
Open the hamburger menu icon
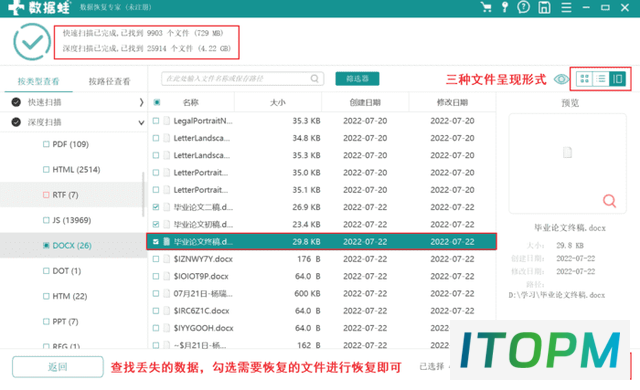click(x=566, y=7)
